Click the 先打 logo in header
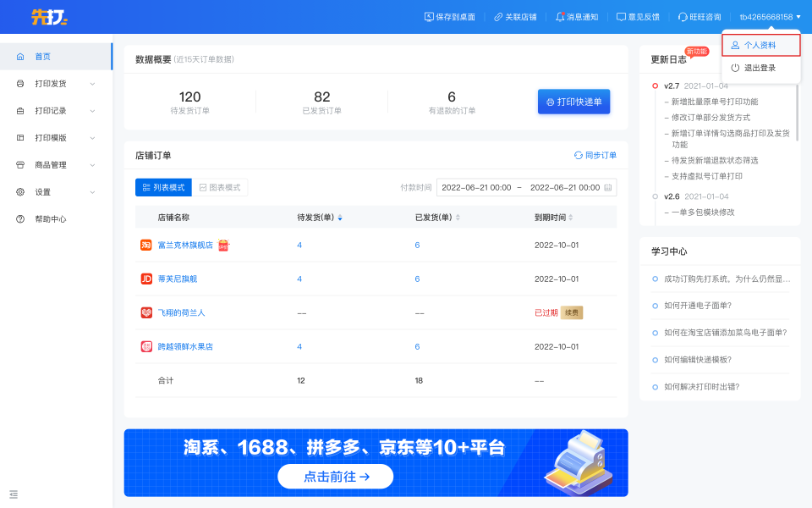Screen dimensions: 812x508 [x=49, y=17]
